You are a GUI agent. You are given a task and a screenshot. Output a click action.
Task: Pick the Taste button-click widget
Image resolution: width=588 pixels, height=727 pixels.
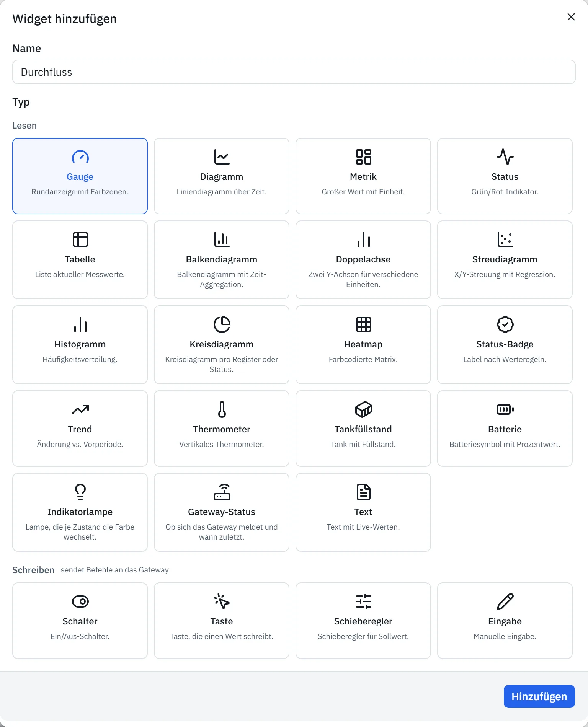[x=222, y=621]
